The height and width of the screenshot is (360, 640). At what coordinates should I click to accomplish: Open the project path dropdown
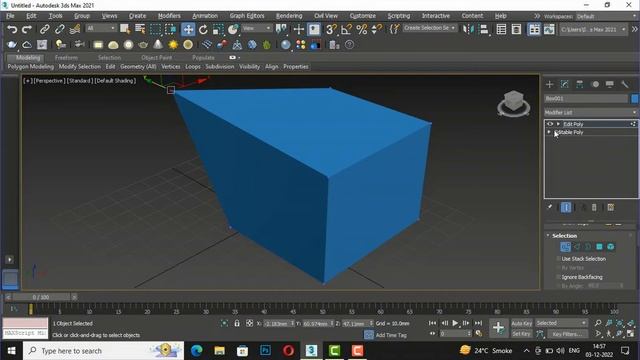tap(593, 29)
